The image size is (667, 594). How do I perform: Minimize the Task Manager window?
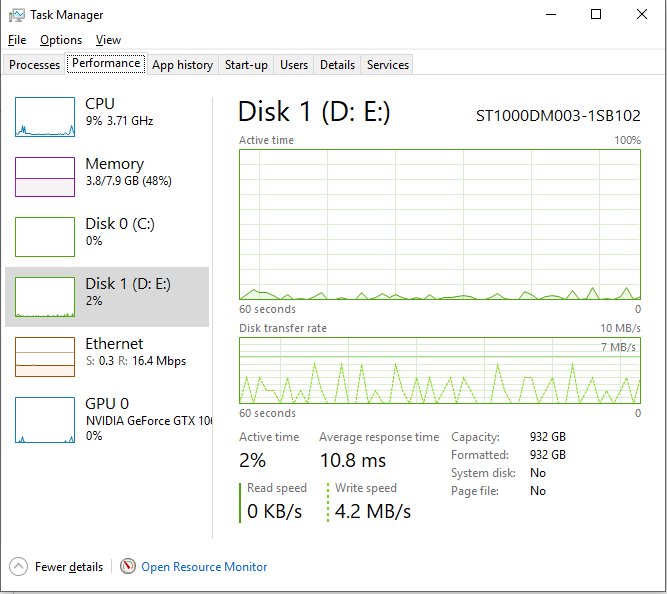pos(551,14)
